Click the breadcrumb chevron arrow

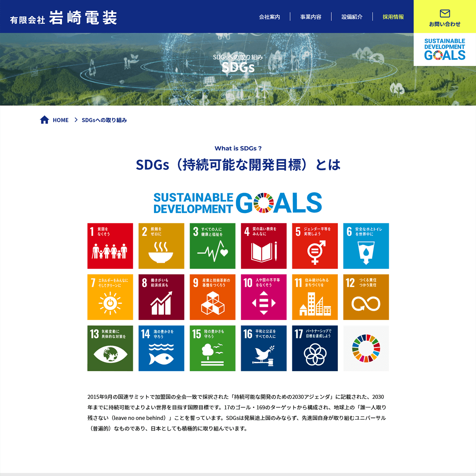point(76,120)
